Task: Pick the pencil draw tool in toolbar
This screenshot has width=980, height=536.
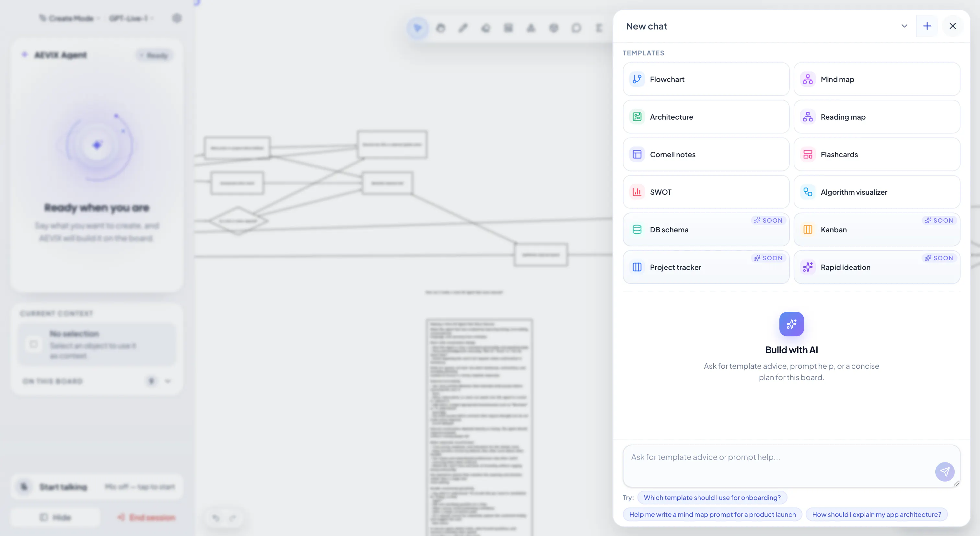Action: point(463,28)
